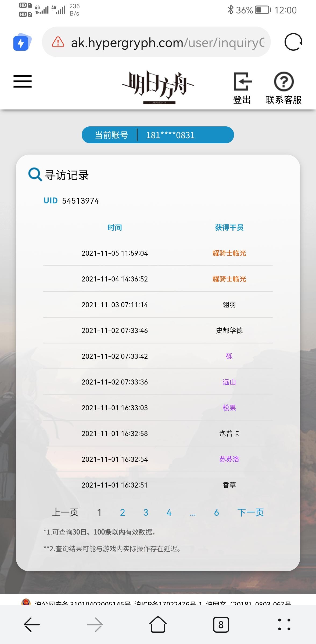Open the browser four-dot menu

point(284,624)
